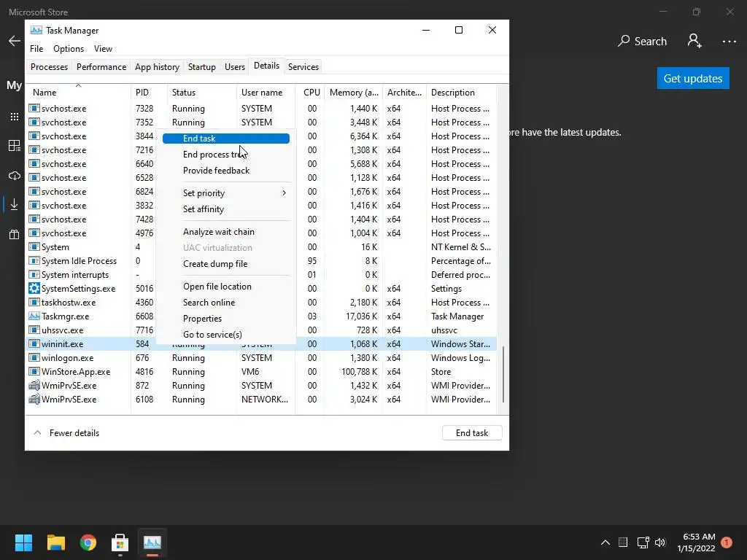This screenshot has height=560, width=747.
Task: Select Create dump file
Action: [x=226, y=264]
